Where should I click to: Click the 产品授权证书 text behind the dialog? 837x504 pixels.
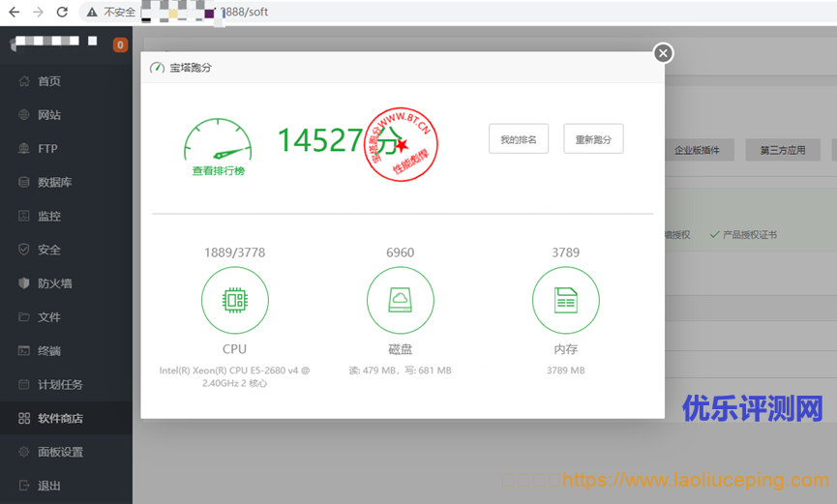[750, 234]
